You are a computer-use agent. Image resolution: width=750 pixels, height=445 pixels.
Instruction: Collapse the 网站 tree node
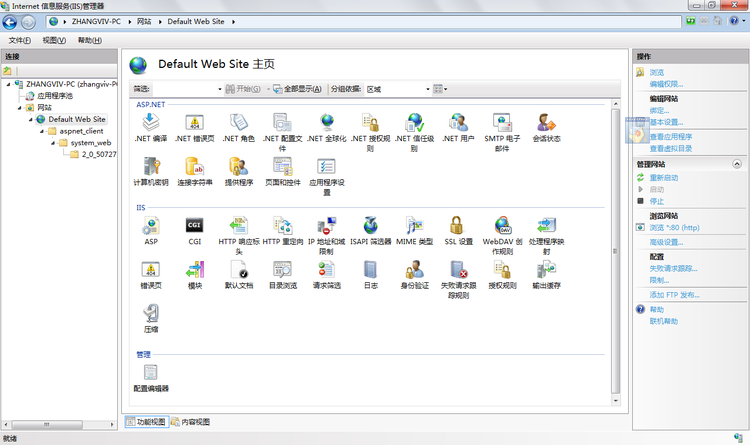(x=20, y=108)
